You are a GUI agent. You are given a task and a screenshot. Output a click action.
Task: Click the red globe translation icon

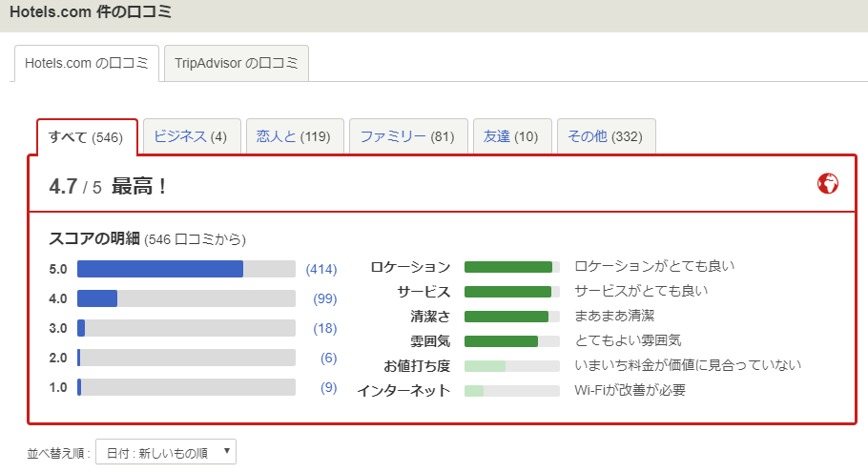(x=827, y=184)
